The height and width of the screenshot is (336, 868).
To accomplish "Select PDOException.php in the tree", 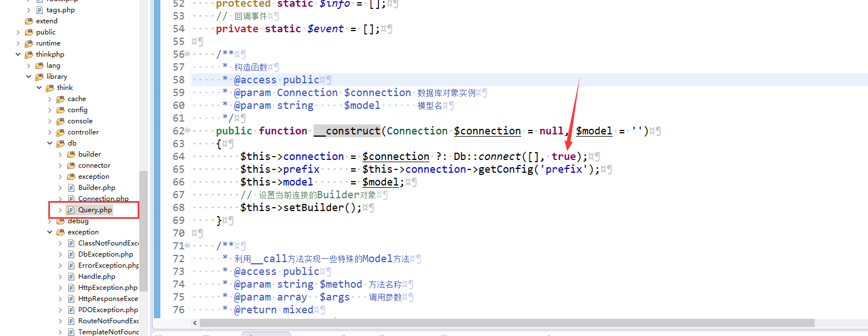I will coord(108,310).
